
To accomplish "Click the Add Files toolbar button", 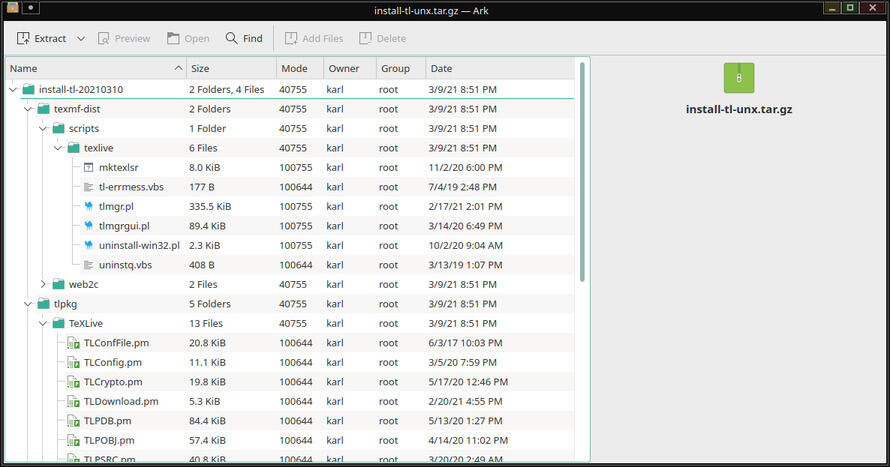I will [314, 39].
